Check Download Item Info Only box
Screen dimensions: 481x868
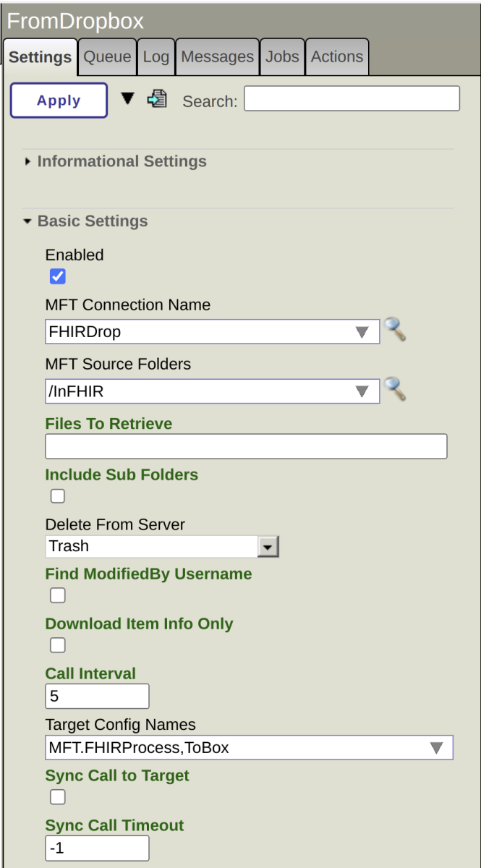(x=57, y=645)
